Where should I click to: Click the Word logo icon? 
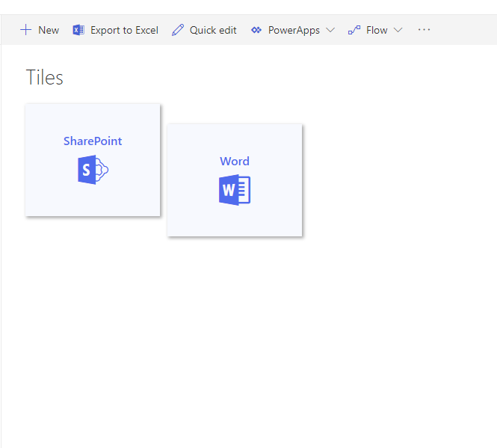[235, 190]
